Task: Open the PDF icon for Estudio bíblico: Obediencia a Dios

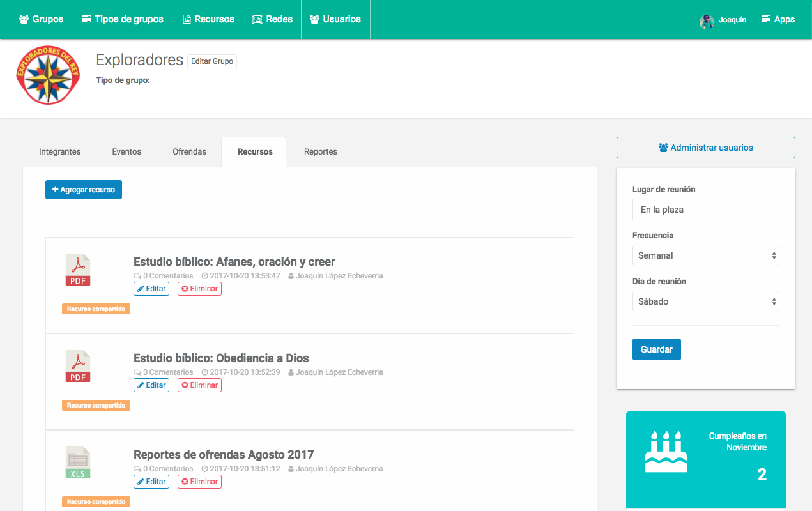Action: (x=77, y=366)
